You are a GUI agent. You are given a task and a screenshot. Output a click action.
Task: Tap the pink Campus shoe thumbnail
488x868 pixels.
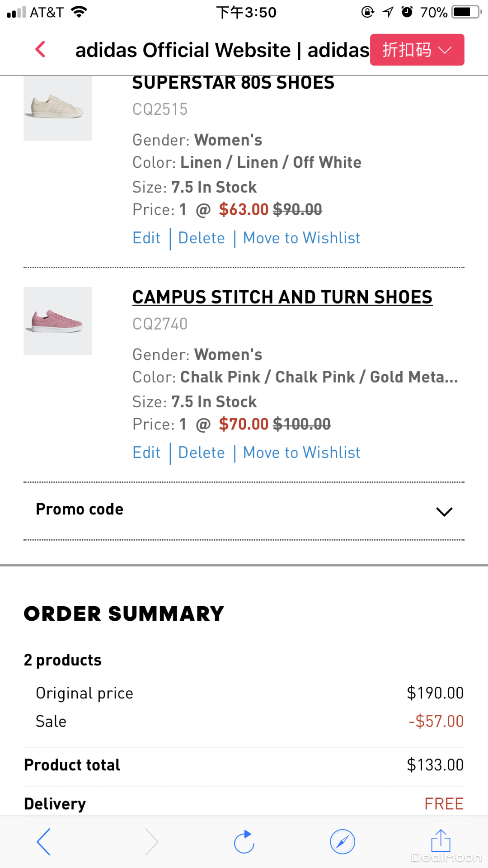point(57,321)
